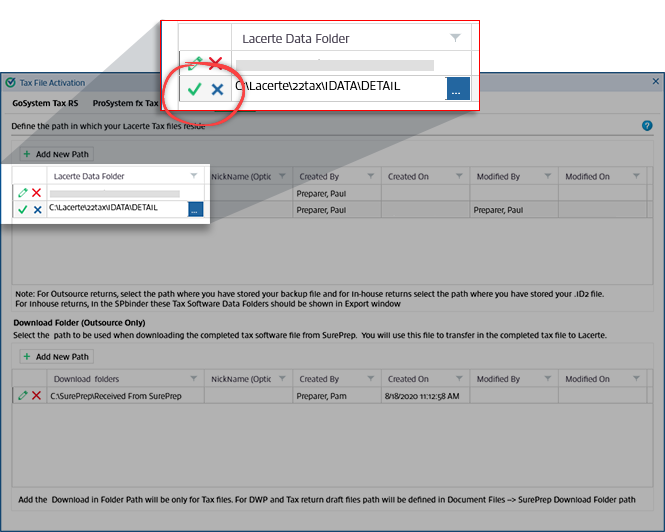Click Modified By header in the Lacerte paths table
665x532 pixels.
[514, 176]
